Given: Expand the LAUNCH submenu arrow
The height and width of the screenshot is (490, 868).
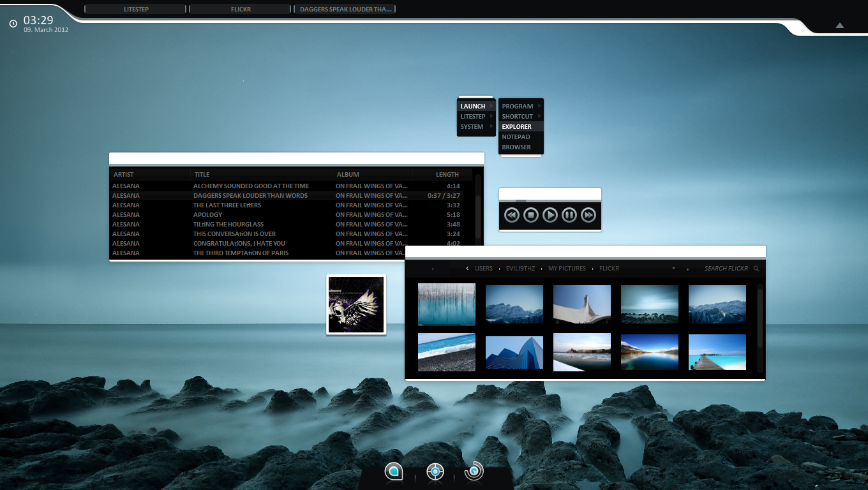Looking at the screenshot, I should coord(491,107).
